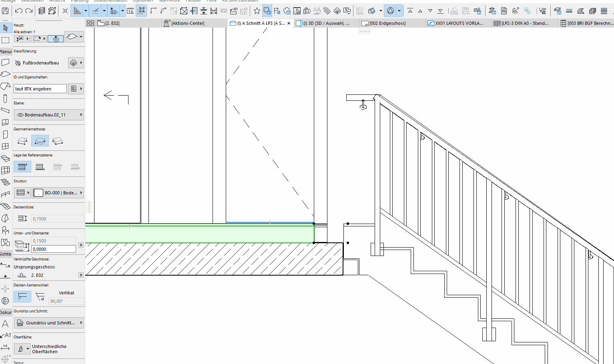The image size is (614, 364).
Task: Select the Curtain Wall tool in toolbox
Action: [5, 170]
